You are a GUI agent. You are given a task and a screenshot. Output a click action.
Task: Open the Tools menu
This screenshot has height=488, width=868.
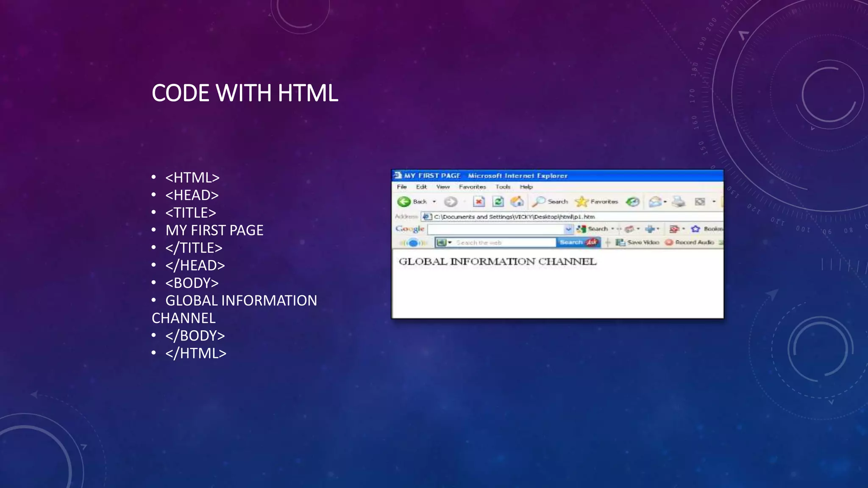[503, 187]
